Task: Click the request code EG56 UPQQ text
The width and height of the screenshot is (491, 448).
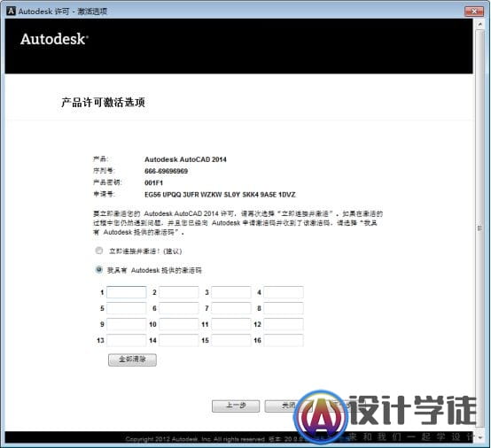Action: tap(220, 195)
